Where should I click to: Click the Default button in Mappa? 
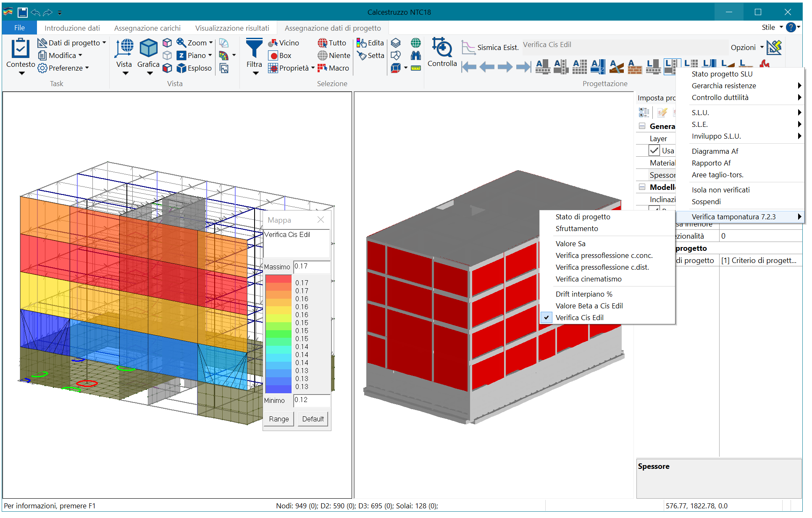click(313, 419)
